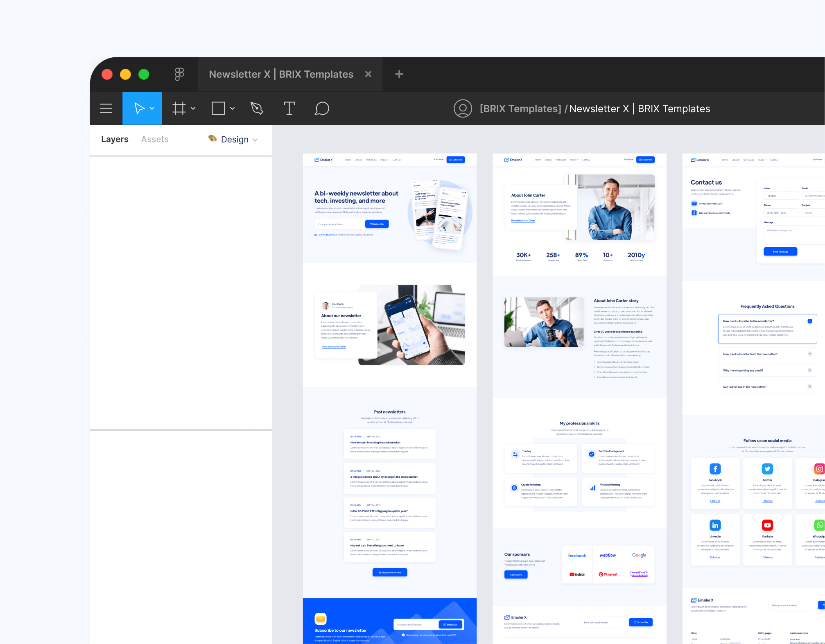Open the hamburger main menu
The height and width of the screenshot is (644, 825).
click(106, 108)
